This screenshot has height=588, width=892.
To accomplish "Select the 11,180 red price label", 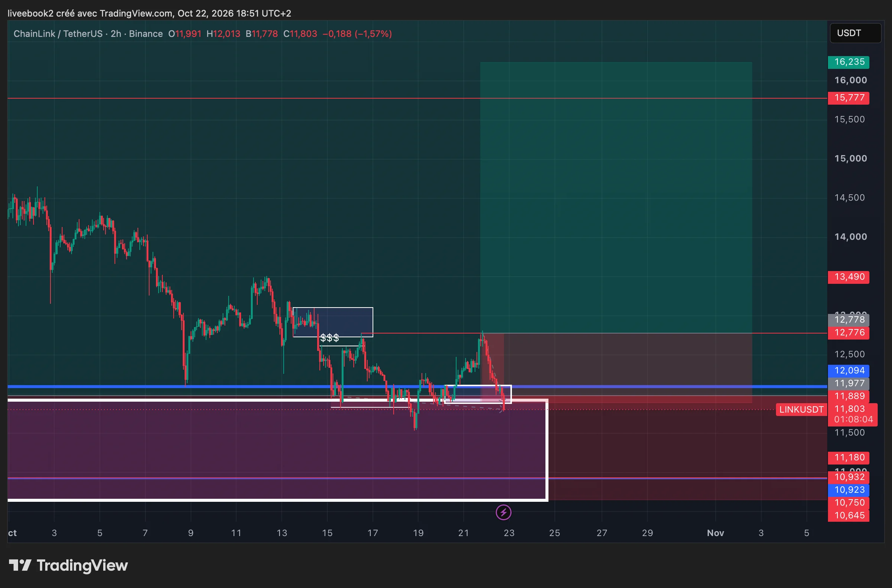I will (848, 458).
